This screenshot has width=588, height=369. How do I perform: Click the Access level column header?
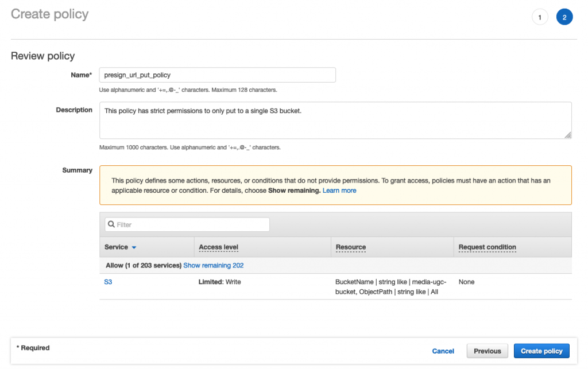coord(218,247)
